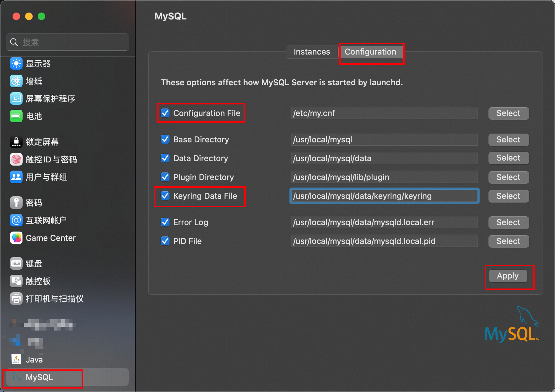Click the green zoom window button
The height and width of the screenshot is (392, 555).
[41, 16]
